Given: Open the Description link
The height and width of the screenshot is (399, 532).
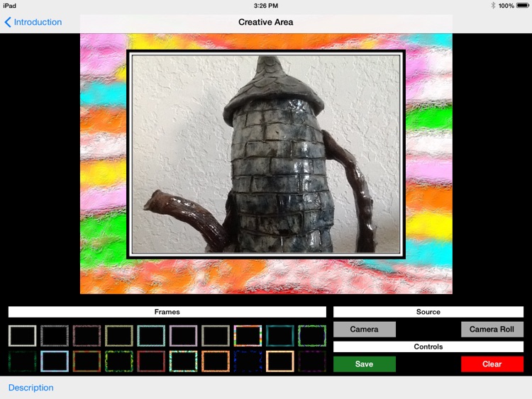Looking at the screenshot, I should pyautogui.click(x=31, y=388).
